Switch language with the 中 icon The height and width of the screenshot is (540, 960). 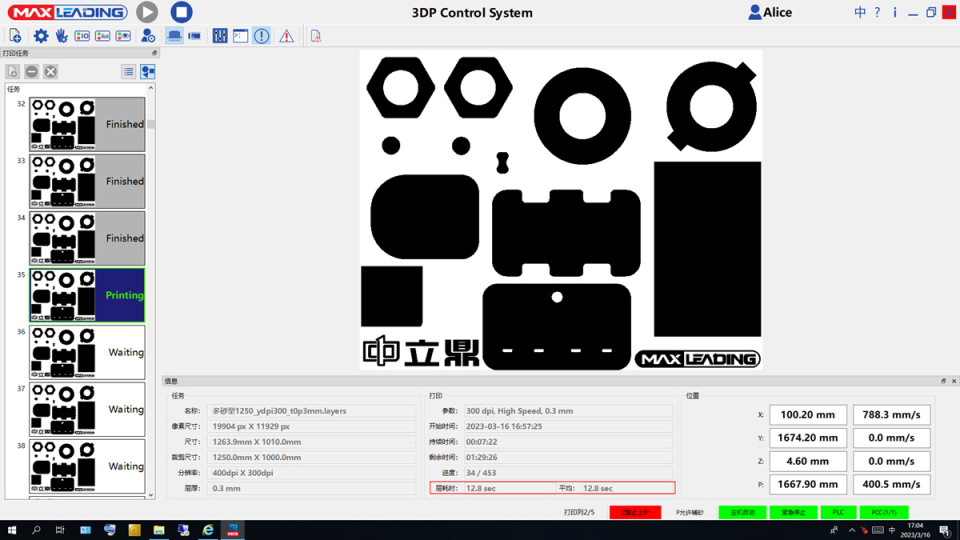(860, 12)
